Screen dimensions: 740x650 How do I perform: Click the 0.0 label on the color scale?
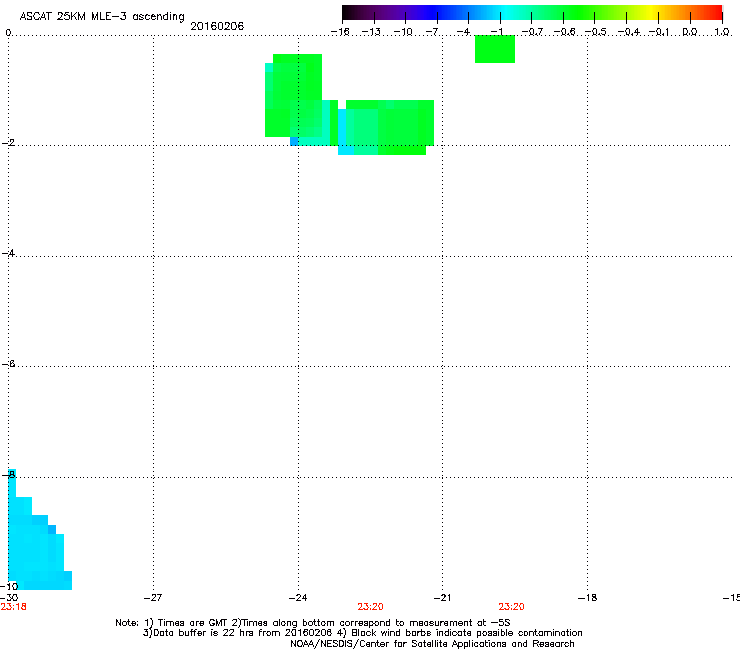coord(690,32)
